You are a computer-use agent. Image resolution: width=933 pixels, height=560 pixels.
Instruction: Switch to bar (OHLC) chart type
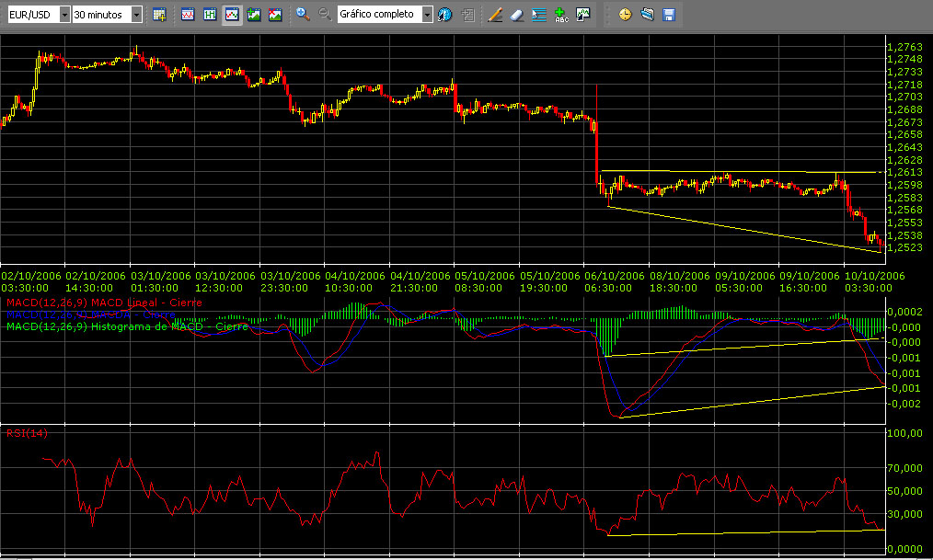coord(211,15)
